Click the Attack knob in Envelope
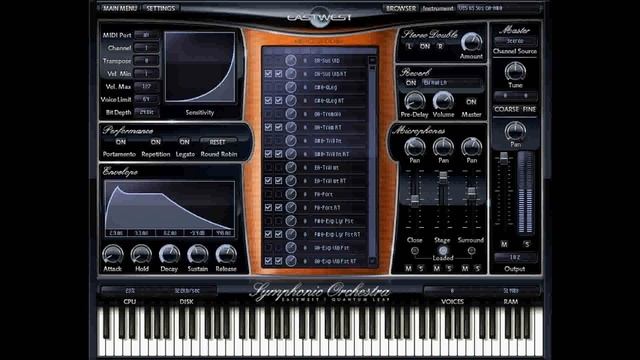640x360 pixels. coord(113,255)
